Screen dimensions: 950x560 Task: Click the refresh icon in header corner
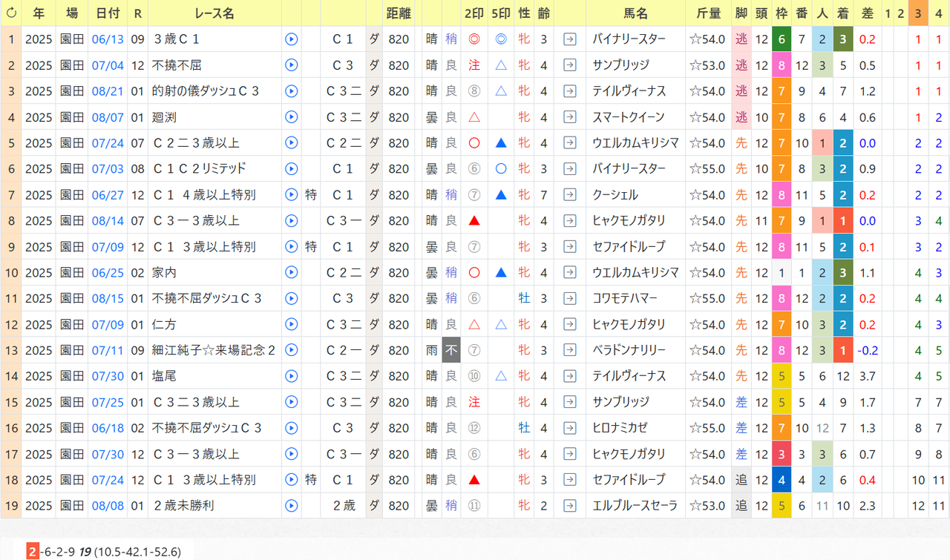tap(10, 13)
